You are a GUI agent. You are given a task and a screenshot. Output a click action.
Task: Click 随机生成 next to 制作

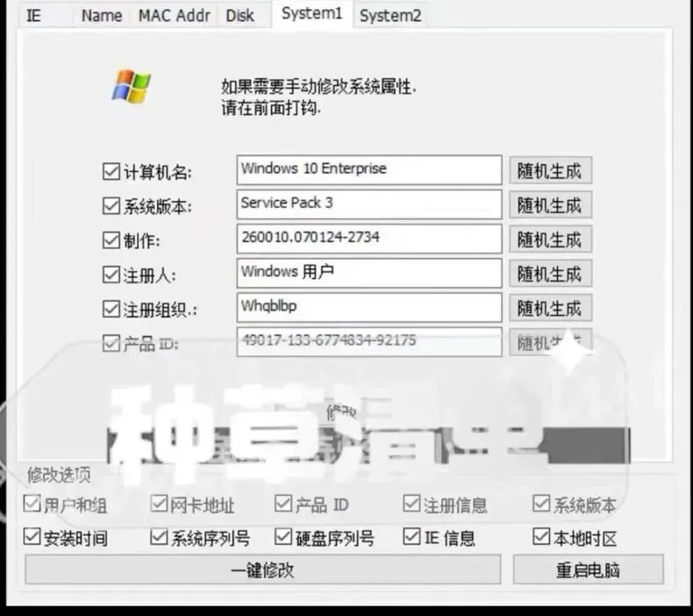click(550, 240)
